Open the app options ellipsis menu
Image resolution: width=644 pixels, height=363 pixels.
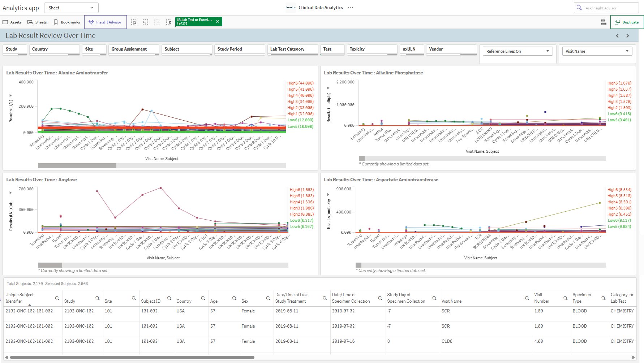[x=351, y=8]
